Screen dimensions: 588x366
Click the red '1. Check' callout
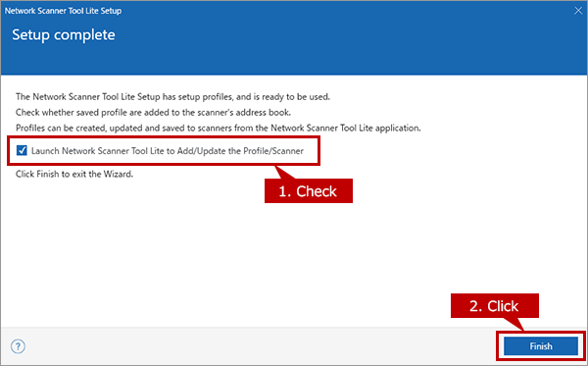[309, 191]
